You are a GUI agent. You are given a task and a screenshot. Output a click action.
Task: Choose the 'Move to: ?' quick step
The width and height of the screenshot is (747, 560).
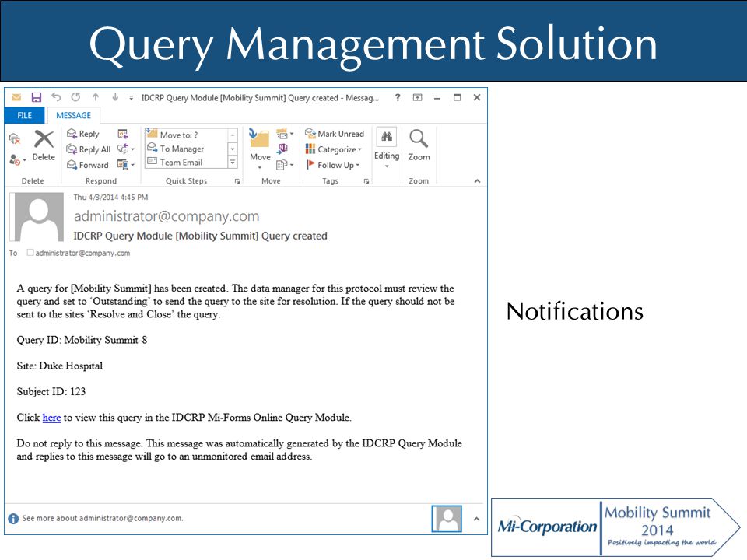(186, 135)
